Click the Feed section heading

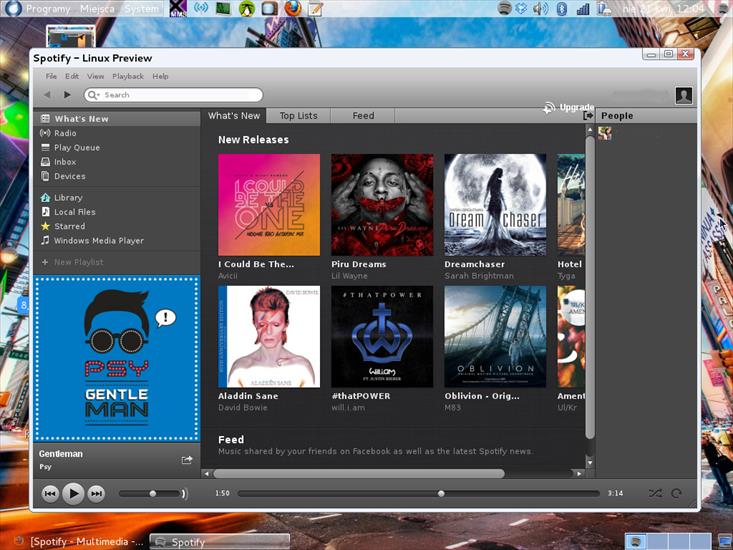[231, 439]
